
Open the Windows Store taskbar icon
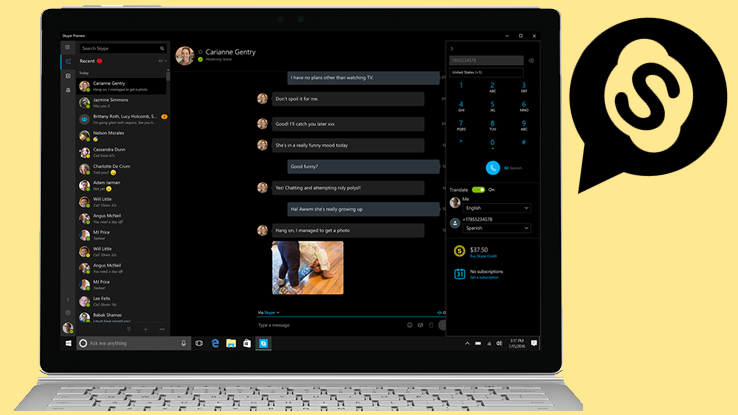[247, 343]
